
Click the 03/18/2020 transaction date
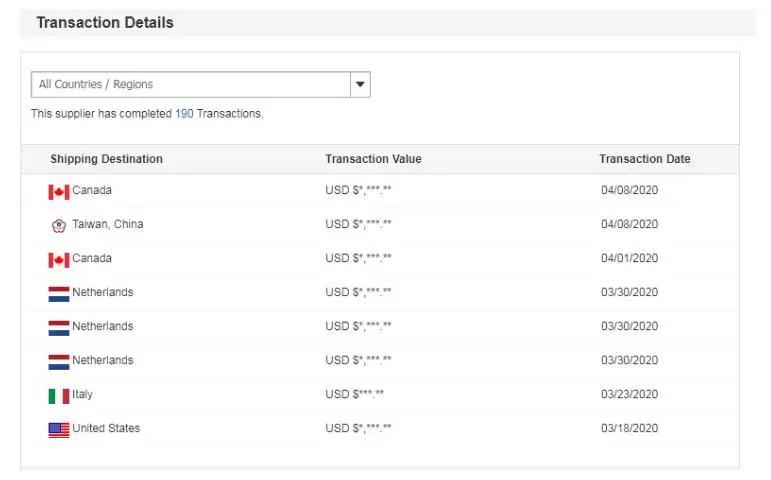tap(629, 429)
